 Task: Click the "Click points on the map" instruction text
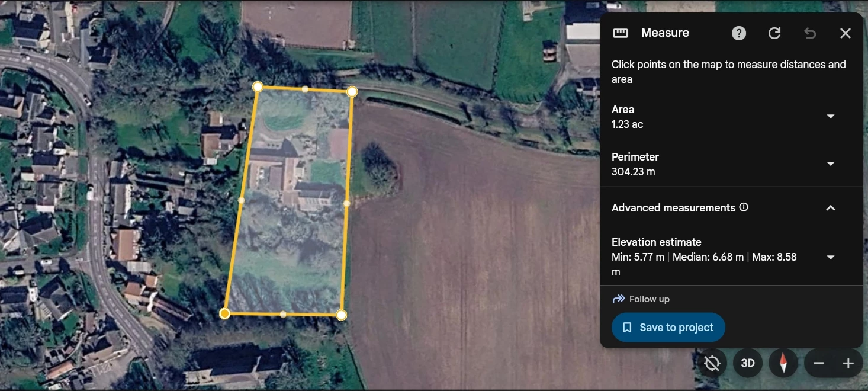pyautogui.click(x=729, y=72)
